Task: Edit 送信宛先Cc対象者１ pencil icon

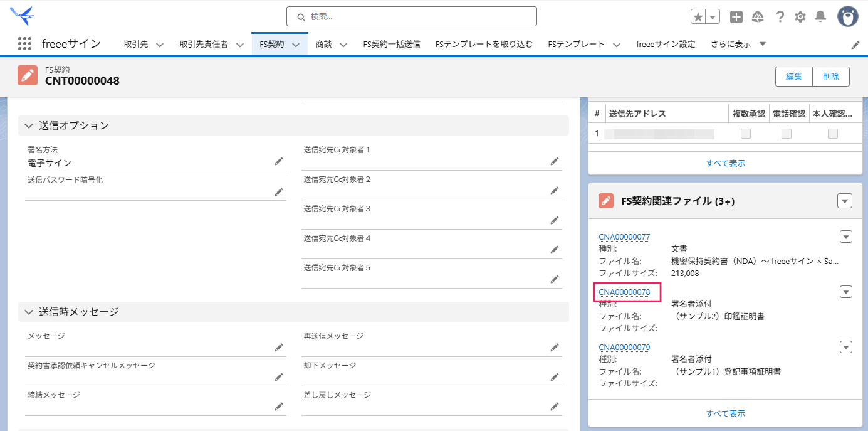Action: (x=554, y=161)
